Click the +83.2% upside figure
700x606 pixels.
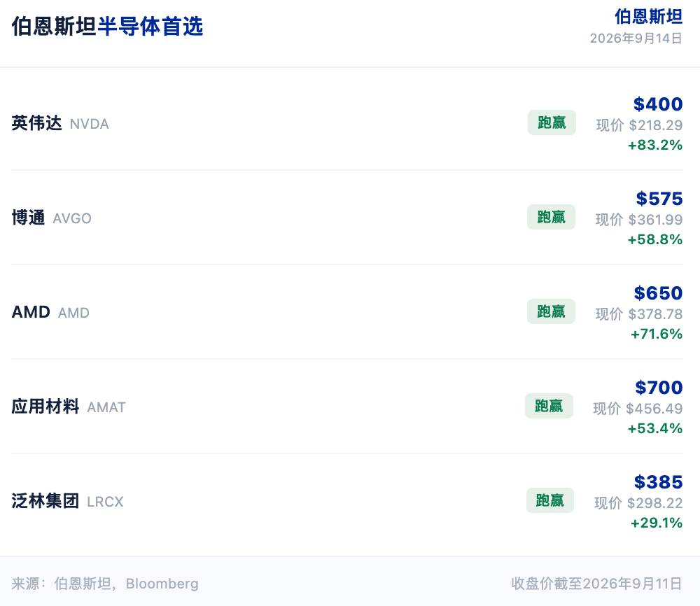pyautogui.click(x=655, y=145)
